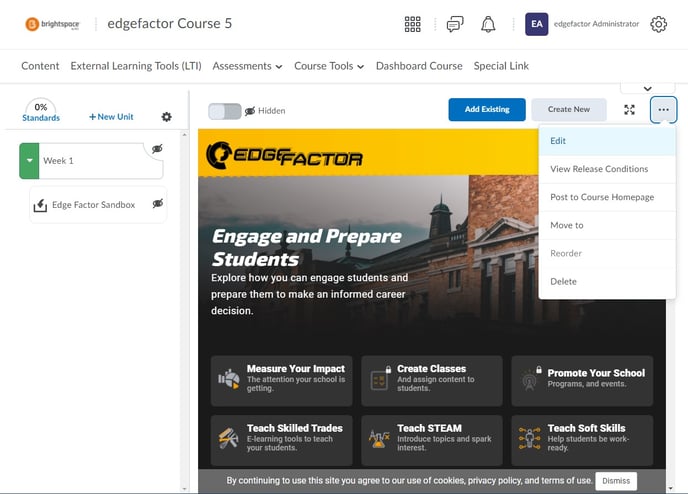Open the course selector grid icon
This screenshot has width=688, height=494.
pos(412,24)
